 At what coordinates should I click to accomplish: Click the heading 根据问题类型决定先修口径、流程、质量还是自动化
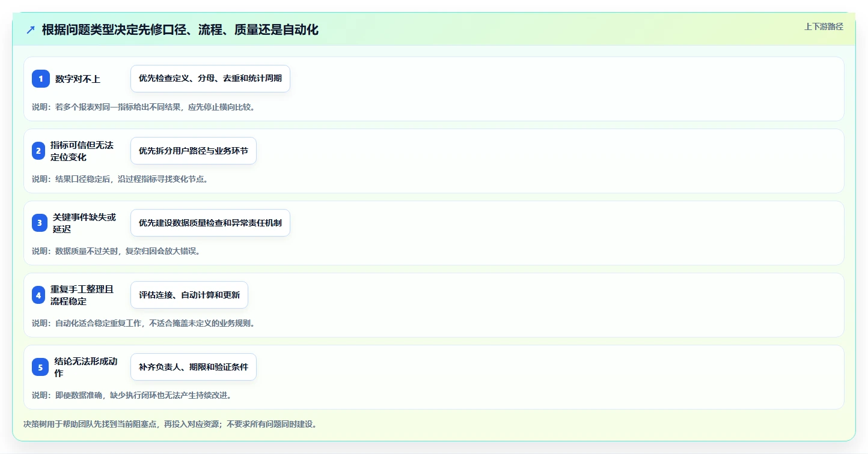[x=180, y=29]
